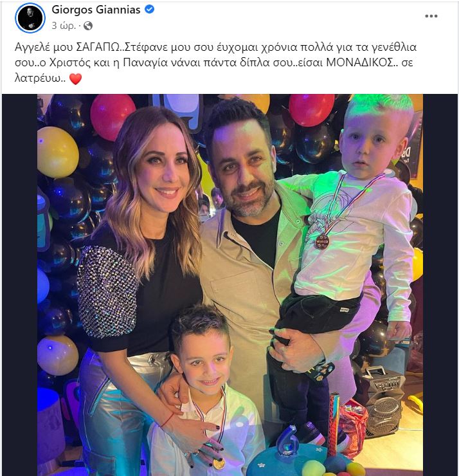Click the globe public audience icon
The width and height of the screenshot is (459, 476).
point(88,26)
